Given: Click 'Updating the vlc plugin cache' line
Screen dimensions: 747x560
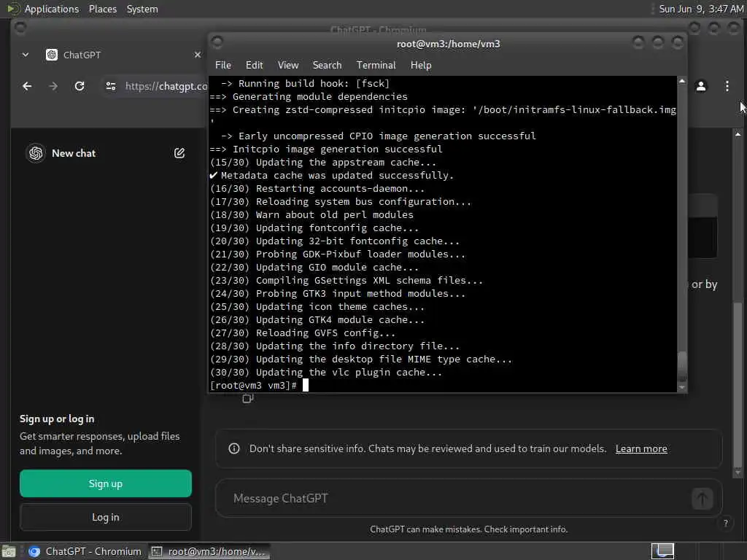Looking at the screenshot, I should tap(326, 373).
